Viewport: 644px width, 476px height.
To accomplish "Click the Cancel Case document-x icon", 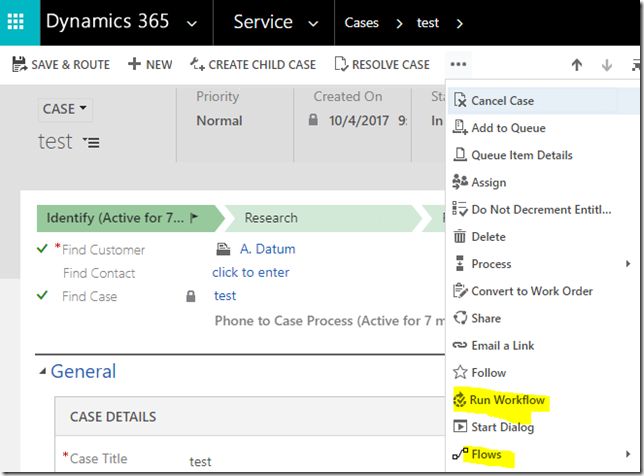I will (460, 100).
